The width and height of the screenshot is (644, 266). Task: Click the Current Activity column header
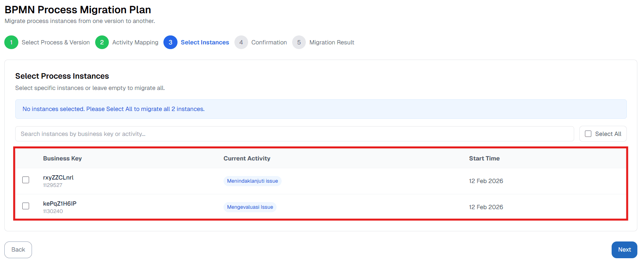coord(247,159)
